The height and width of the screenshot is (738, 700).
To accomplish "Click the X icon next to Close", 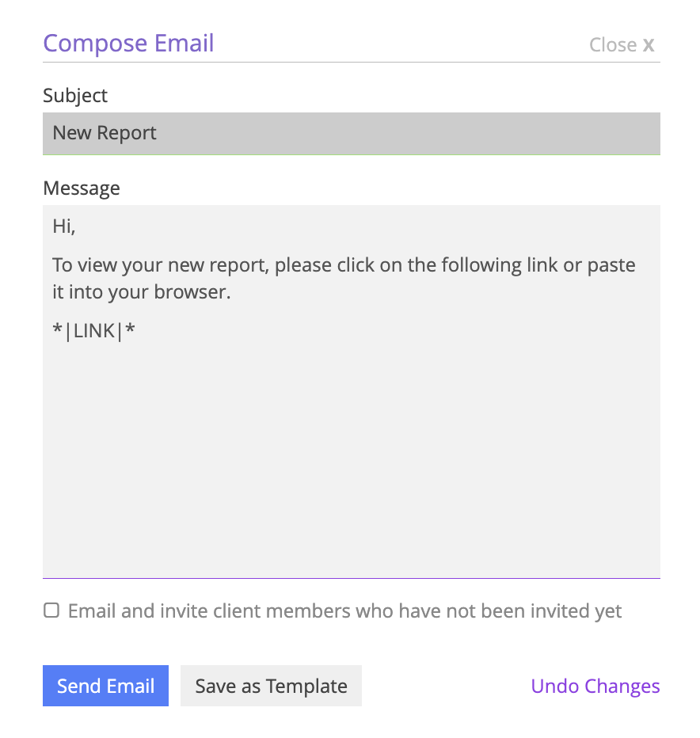I will coord(649,44).
